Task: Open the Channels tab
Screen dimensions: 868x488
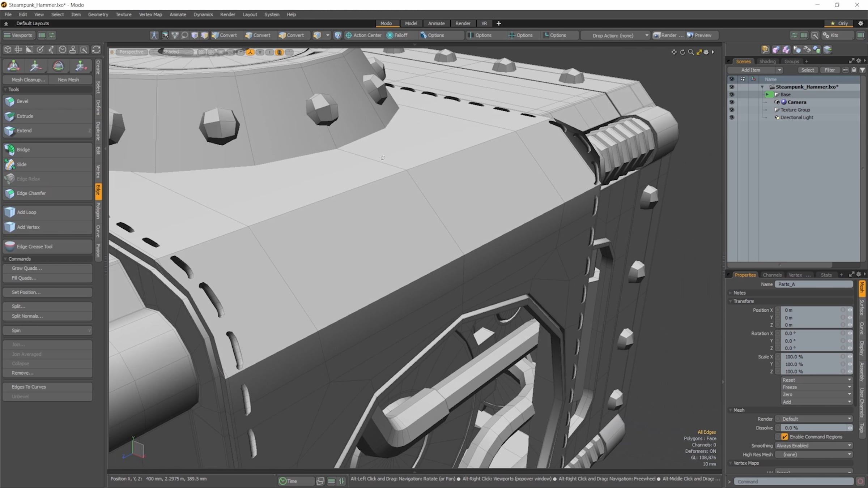Action: (772, 275)
